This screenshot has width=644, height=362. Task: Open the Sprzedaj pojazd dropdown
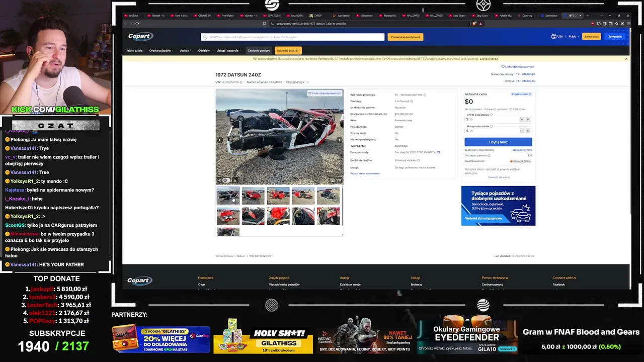[288, 50]
